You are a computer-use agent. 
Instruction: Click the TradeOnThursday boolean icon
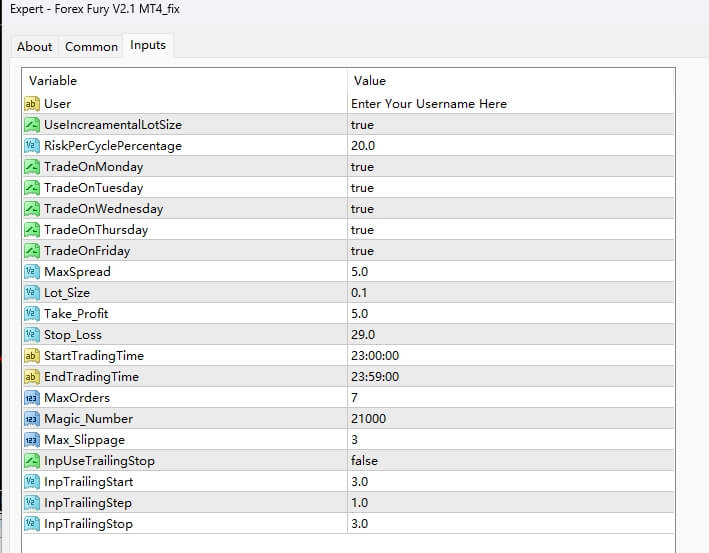coord(32,230)
